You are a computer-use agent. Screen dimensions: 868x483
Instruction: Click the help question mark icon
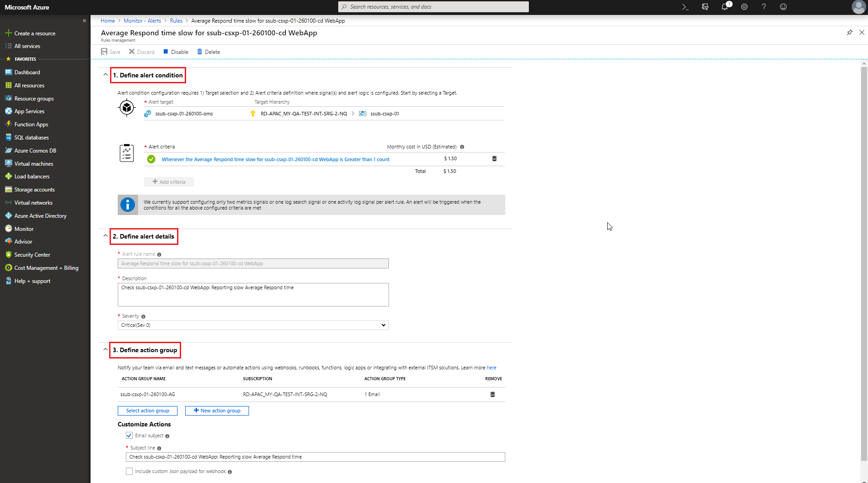[763, 7]
